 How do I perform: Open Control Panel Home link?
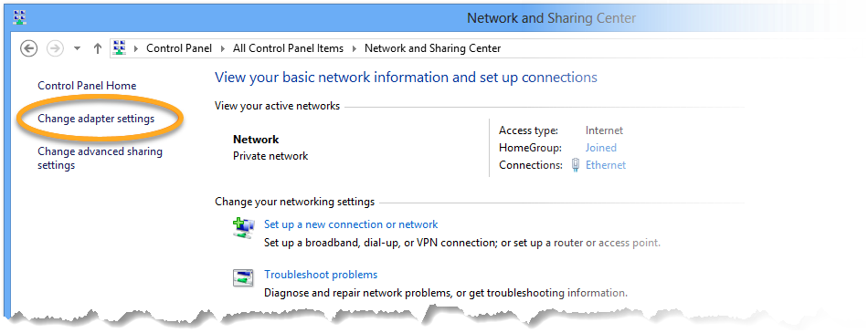(x=87, y=86)
